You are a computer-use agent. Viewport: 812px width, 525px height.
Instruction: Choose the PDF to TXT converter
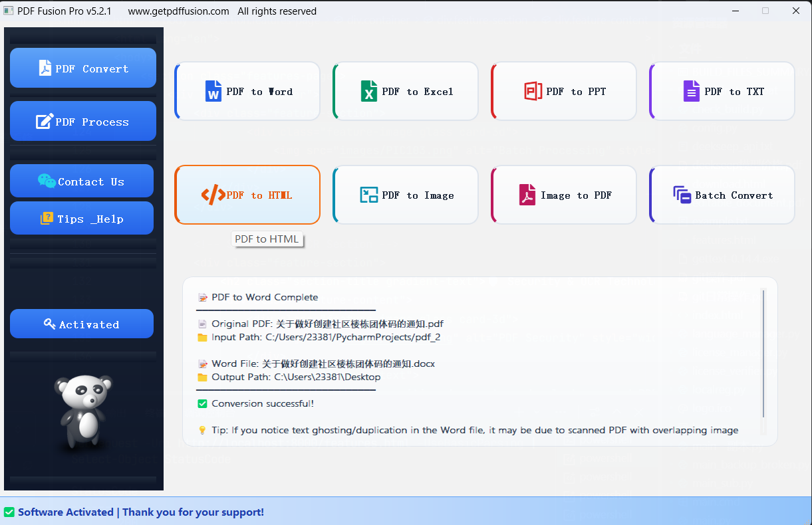tap(722, 91)
